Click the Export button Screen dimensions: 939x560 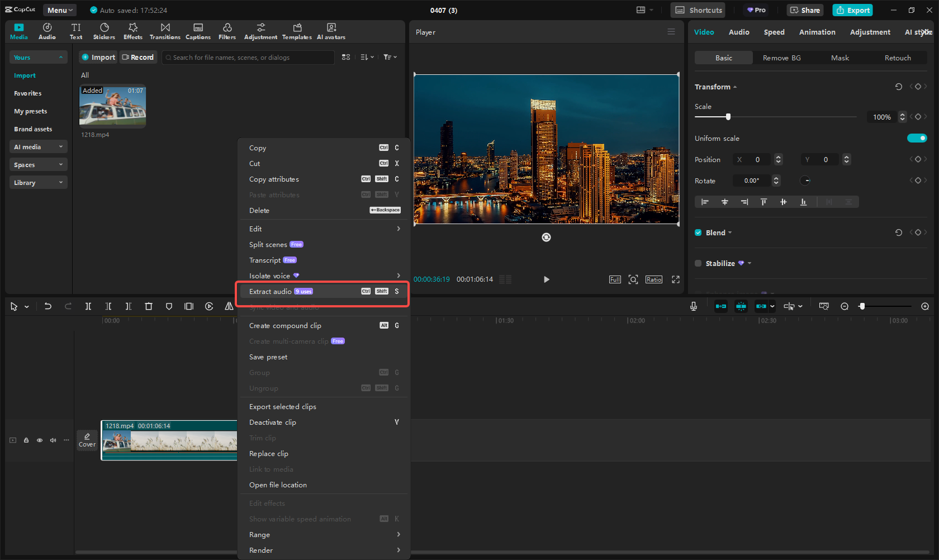tap(852, 10)
